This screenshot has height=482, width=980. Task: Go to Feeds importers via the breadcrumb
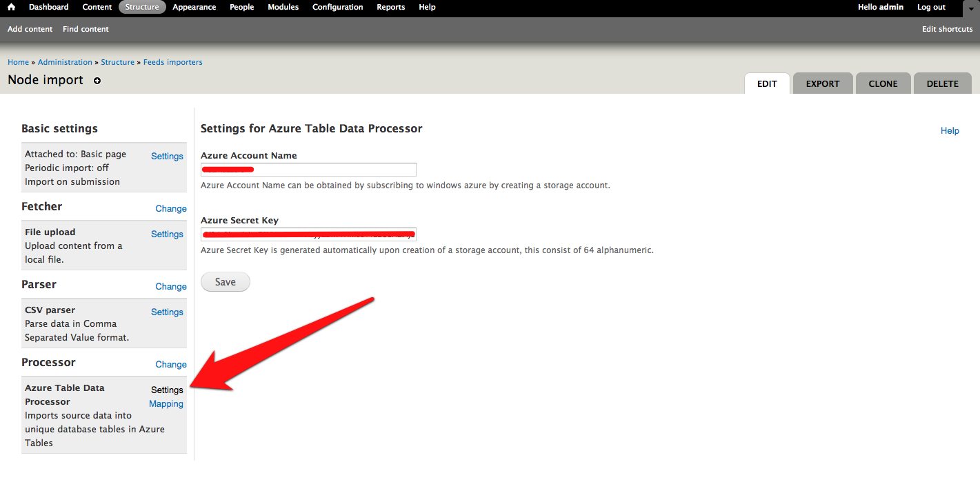pos(172,61)
